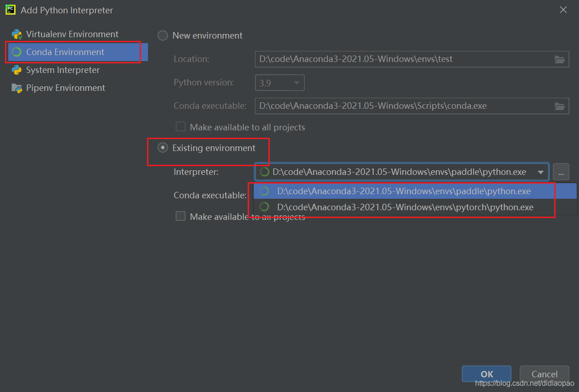Click the browse folder icon for Location
The height and width of the screenshot is (392, 579).
click(x=559, y=59)
